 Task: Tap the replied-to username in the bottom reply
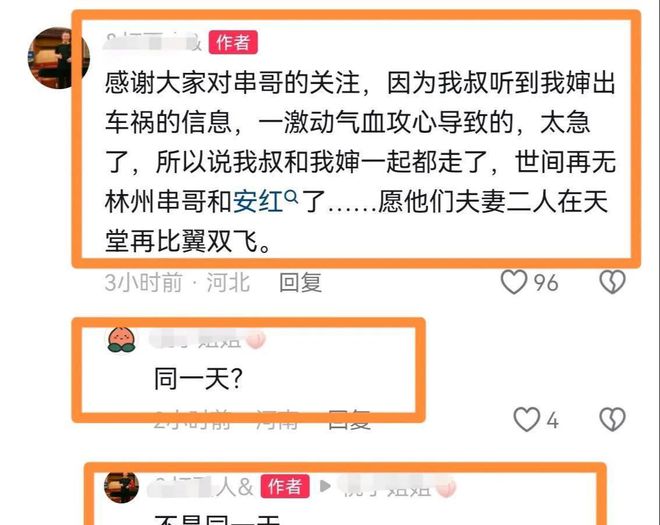click(388, 487)
